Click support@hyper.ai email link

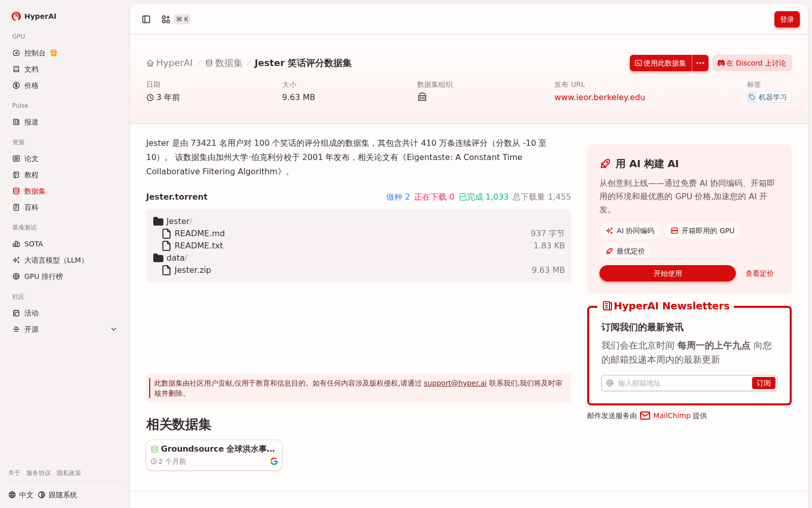click(455, 383)
